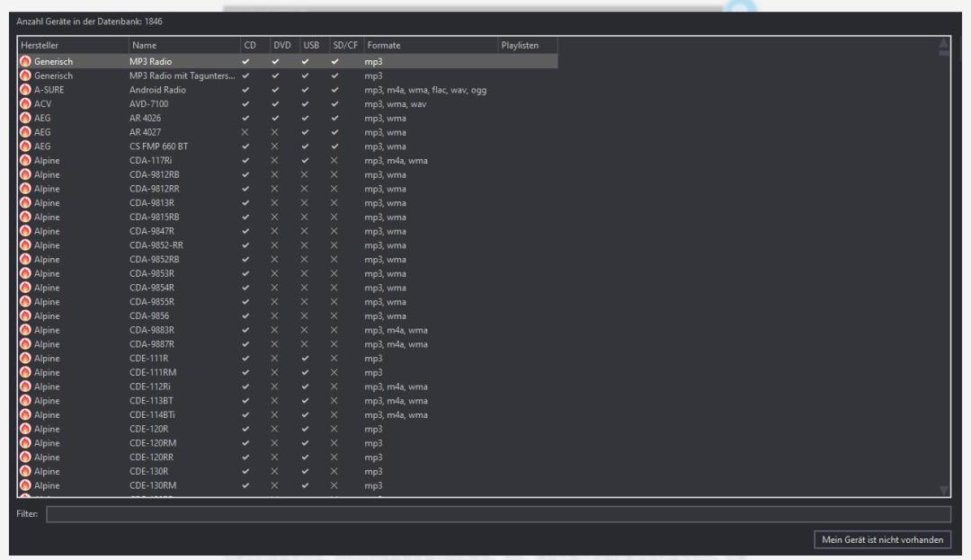The height and width of the screenshot is (560, 971).
Task: Click formats 'mp3, m4a, wma, flac, wav, ogg'
Action: click(425, 90)
